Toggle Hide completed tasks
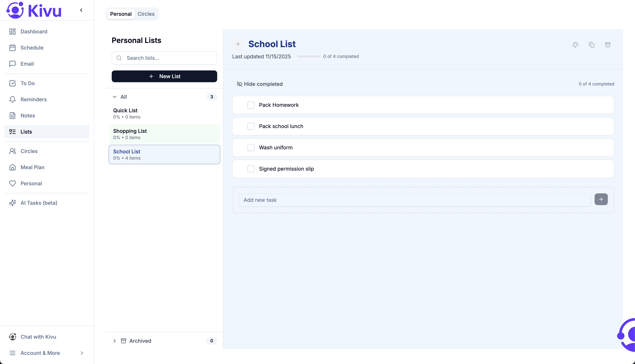The width and height of the screenshot is (635, 364). click(260, 84)
